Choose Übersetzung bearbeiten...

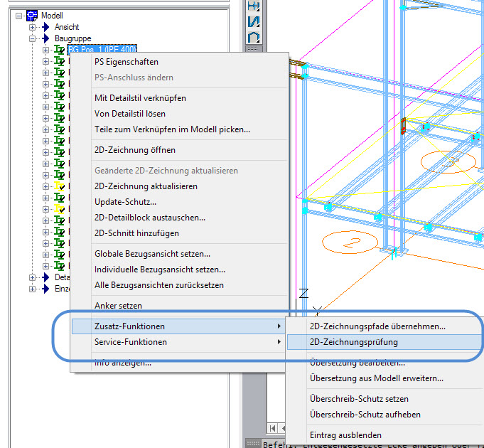(x=385, y=363)
